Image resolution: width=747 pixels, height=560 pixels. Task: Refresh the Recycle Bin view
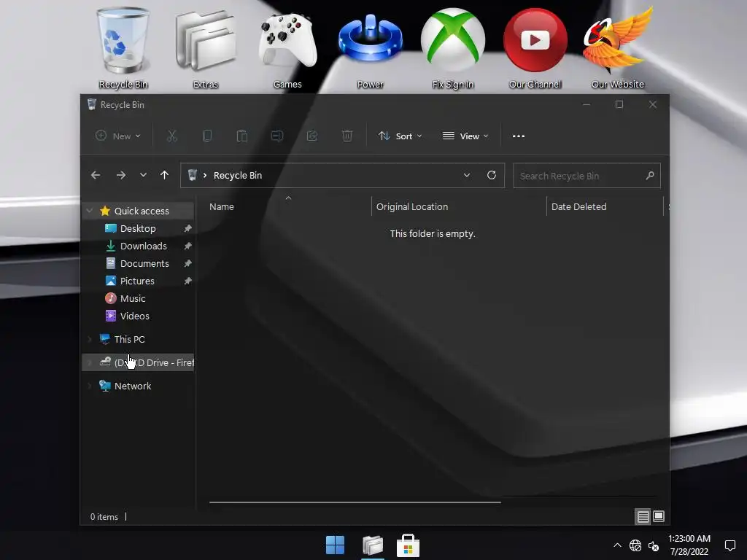pos(492,175)
